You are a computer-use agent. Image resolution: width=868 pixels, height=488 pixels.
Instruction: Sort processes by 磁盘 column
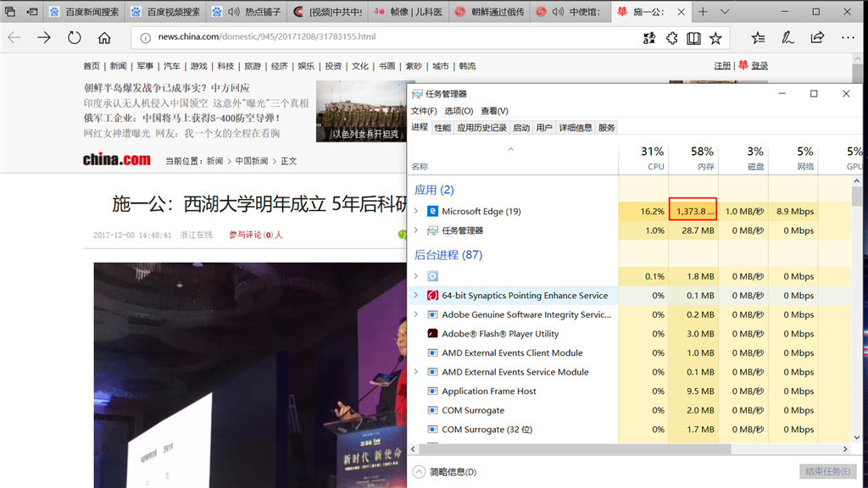tap(743, 158)
